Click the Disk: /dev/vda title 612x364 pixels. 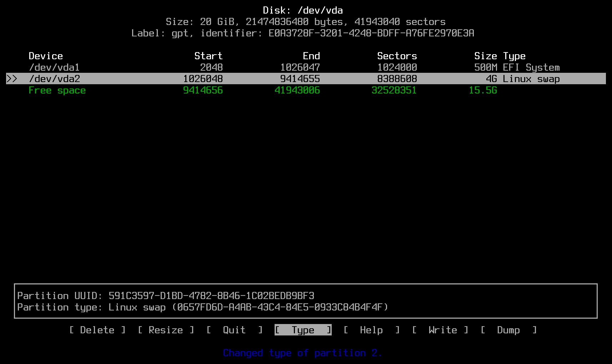point(303,10)
